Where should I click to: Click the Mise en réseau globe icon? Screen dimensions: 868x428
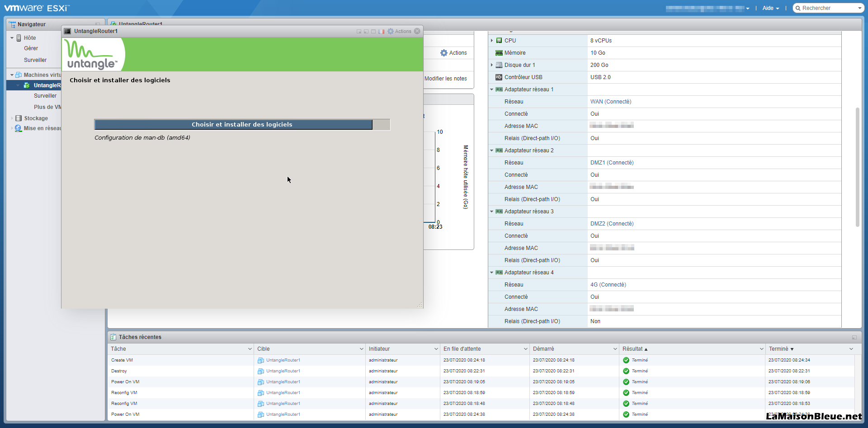click(x=19, y=128)
